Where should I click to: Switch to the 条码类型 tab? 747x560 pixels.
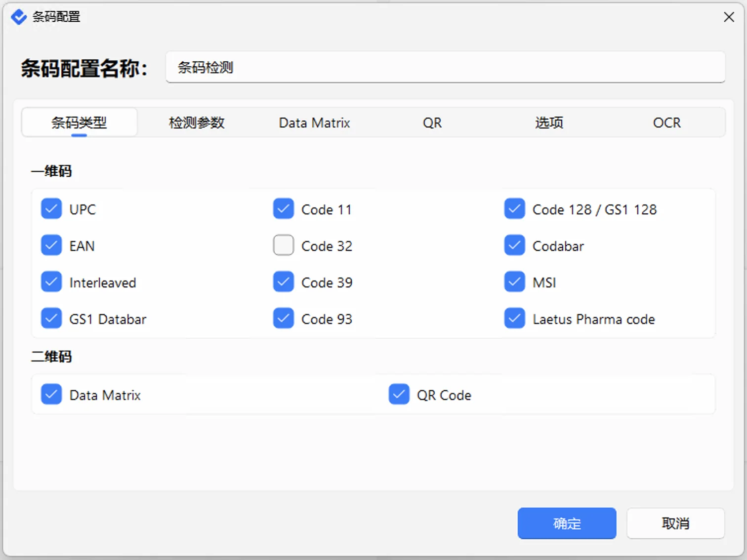coord(79,122)
